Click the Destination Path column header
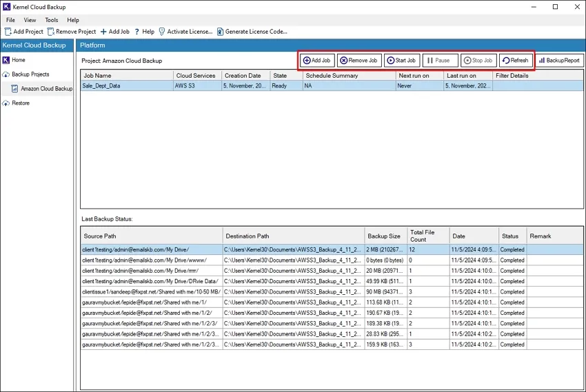Image resolution: width=586 pixels, height=392 pixels. (x=294, y=236)
